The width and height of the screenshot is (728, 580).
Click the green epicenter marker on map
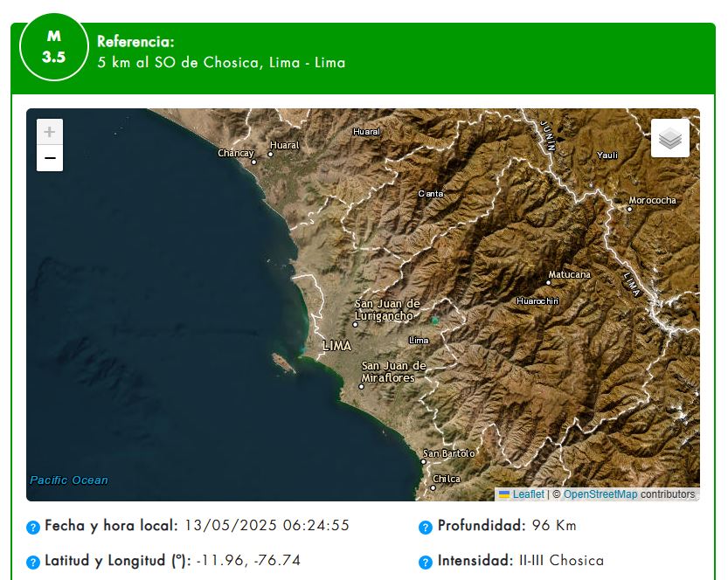pyautogui.click(x=434, y=321)
